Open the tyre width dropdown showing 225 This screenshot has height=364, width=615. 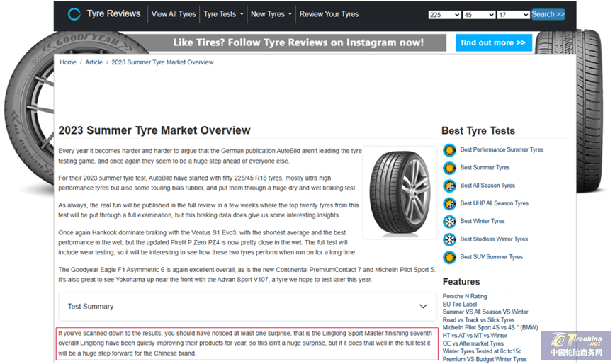(444, 15)
